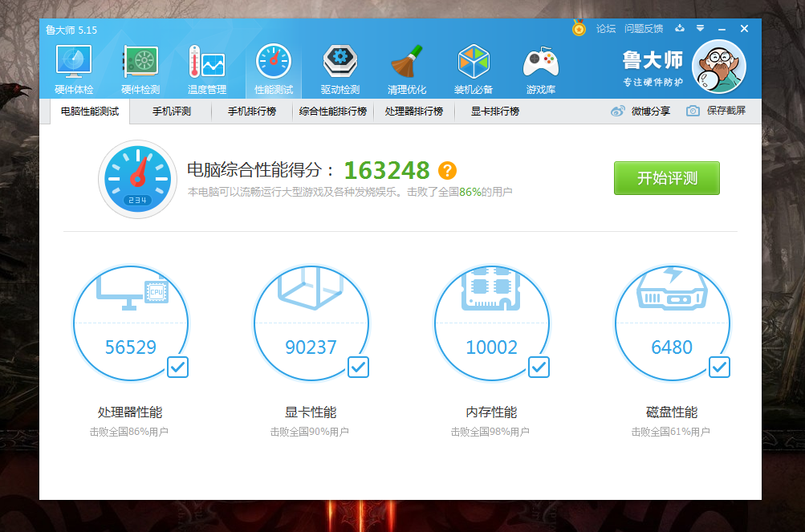Image resolution: width=805 pixels, height=532 pixels.
Task: Uncheck the 磁盘性能 test checkbox
Action: pyautogui.click(x=719, y=368)
